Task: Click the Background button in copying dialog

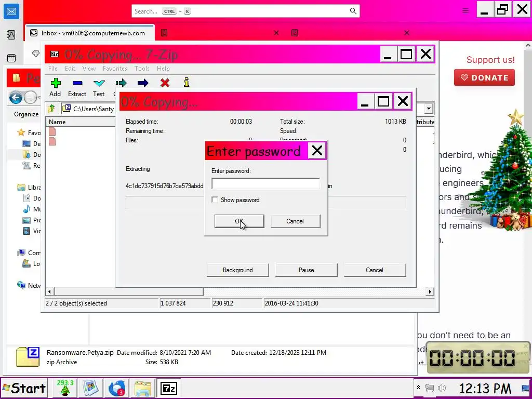Action: click(x=238, y=270)
